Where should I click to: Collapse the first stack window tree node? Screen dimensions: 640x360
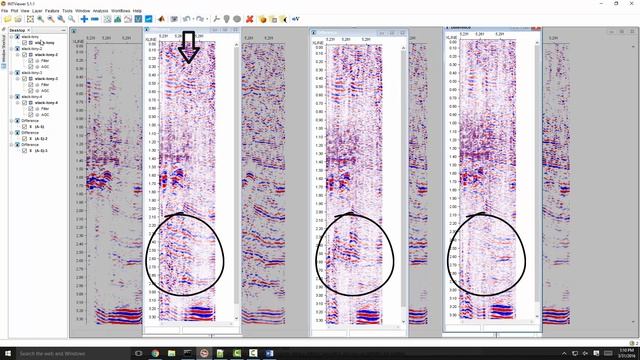[11, 37]
